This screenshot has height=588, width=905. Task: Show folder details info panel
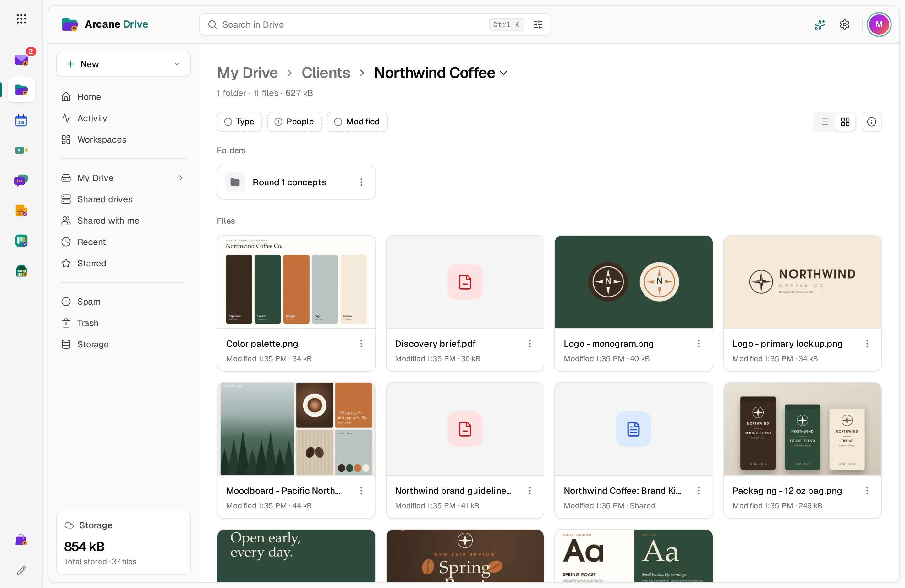872,122
